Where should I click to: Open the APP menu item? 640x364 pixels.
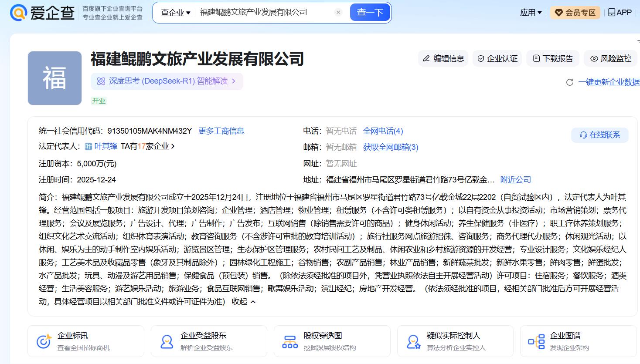(x=620, y=13)
